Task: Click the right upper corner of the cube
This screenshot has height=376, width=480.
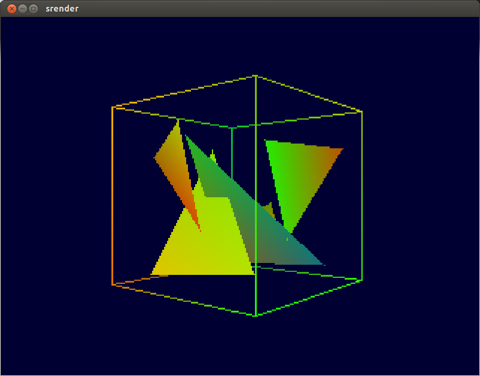Action: click(362, 112)
